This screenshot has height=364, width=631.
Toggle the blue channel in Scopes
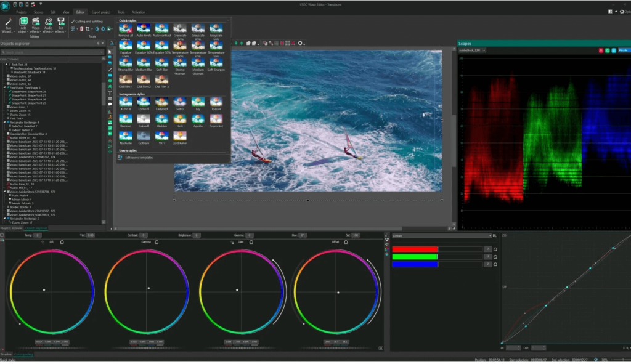pyautogui.click(x=613, y=51)
